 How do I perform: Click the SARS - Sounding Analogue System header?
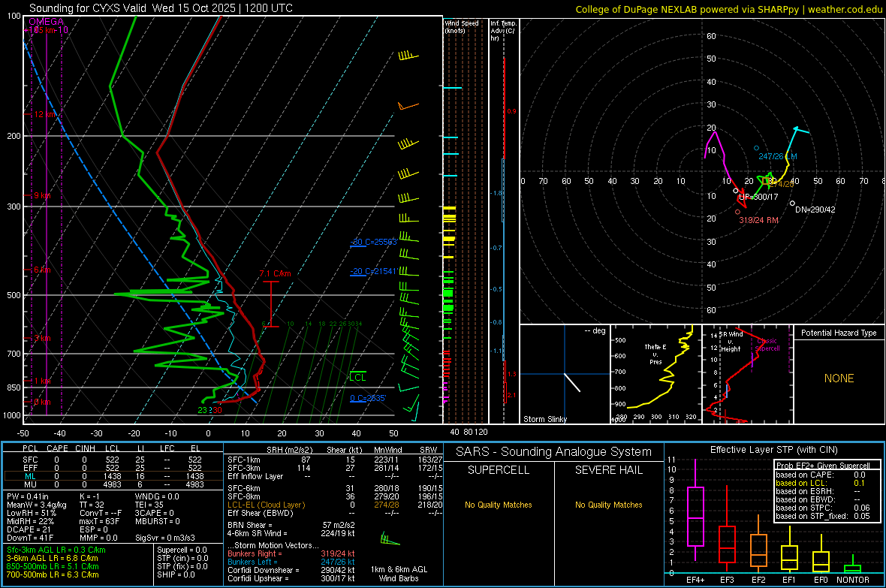click(x=554, y=452)
